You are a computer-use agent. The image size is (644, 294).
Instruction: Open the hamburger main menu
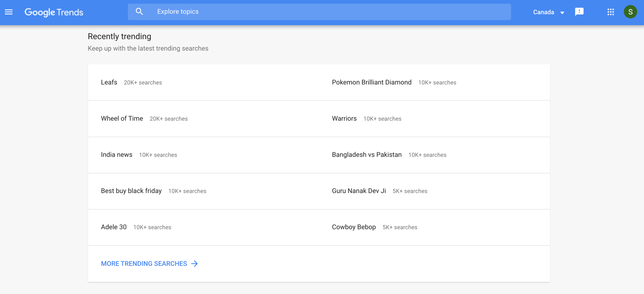pyautogui.click(x=9, y=12)
